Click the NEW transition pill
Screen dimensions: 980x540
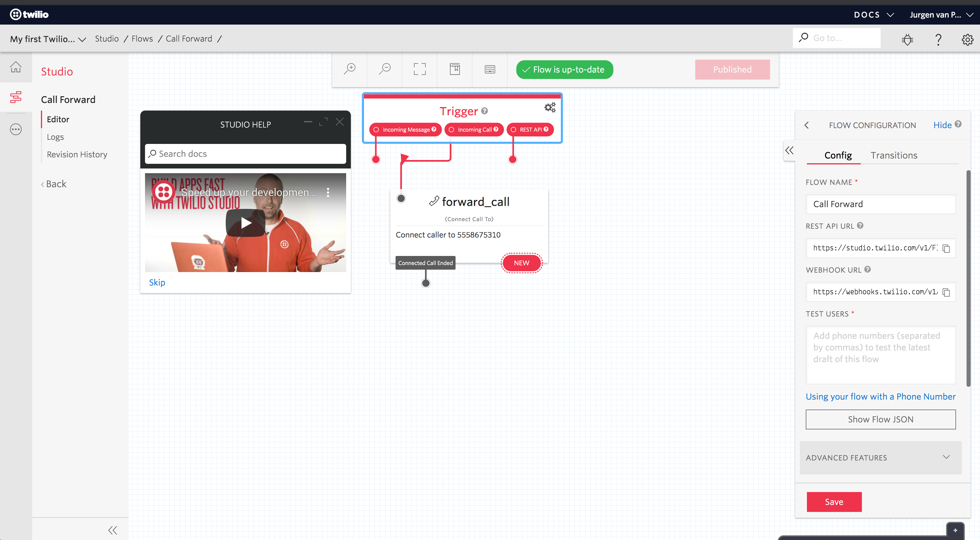[x=522, y=263]
